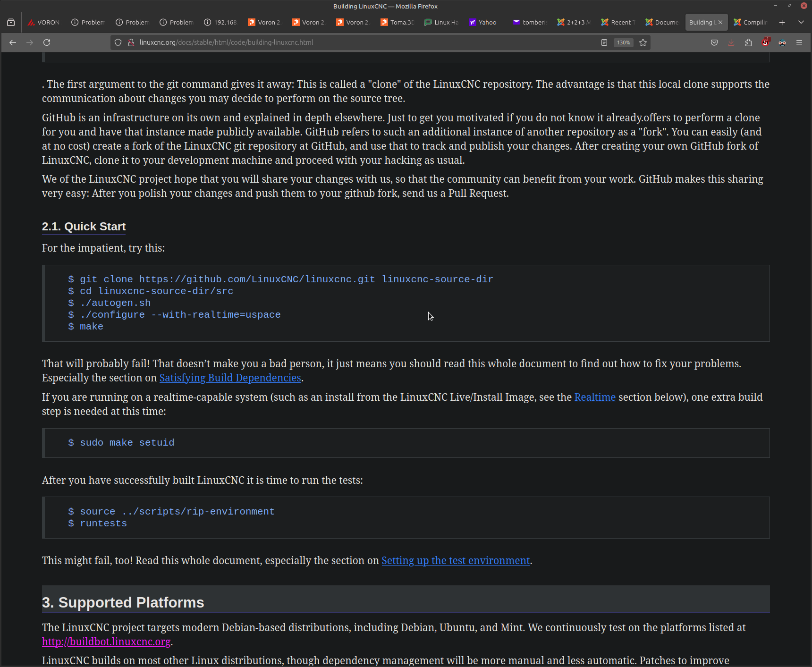Switch to the Recent T tab
The height and width of the screenshot is (667, 812).
pyautogui.click(x=618, y=22)
